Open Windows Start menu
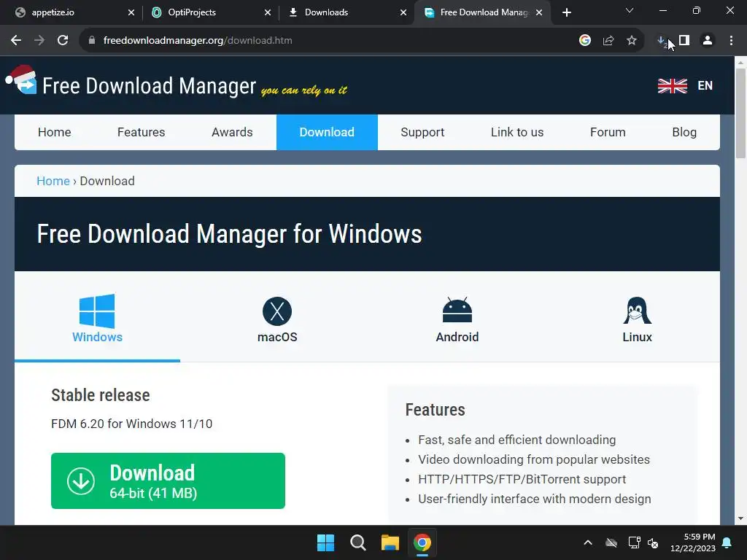Image resolution: width=747 pixels, height=560 pixels. click(x=326, y=542)
